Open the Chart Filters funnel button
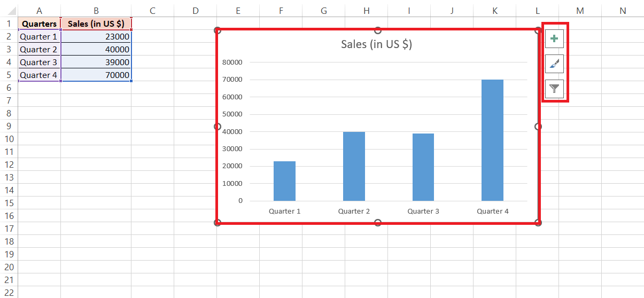644x298 pixels. coord(554,89)
